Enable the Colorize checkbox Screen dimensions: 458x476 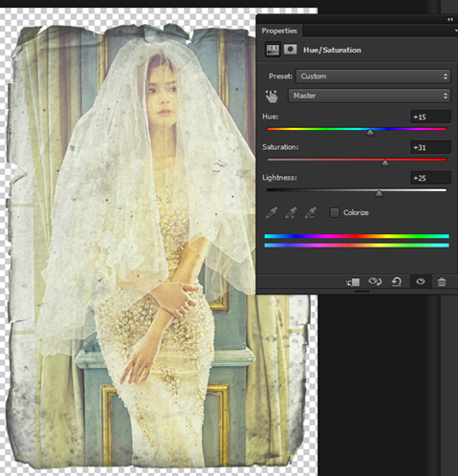tap(335, 212)
